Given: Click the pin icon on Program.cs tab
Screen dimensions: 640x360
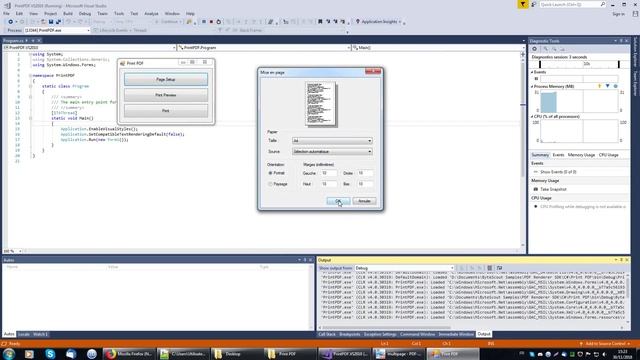Looking at the screenshot, I should tap(27, 41).
